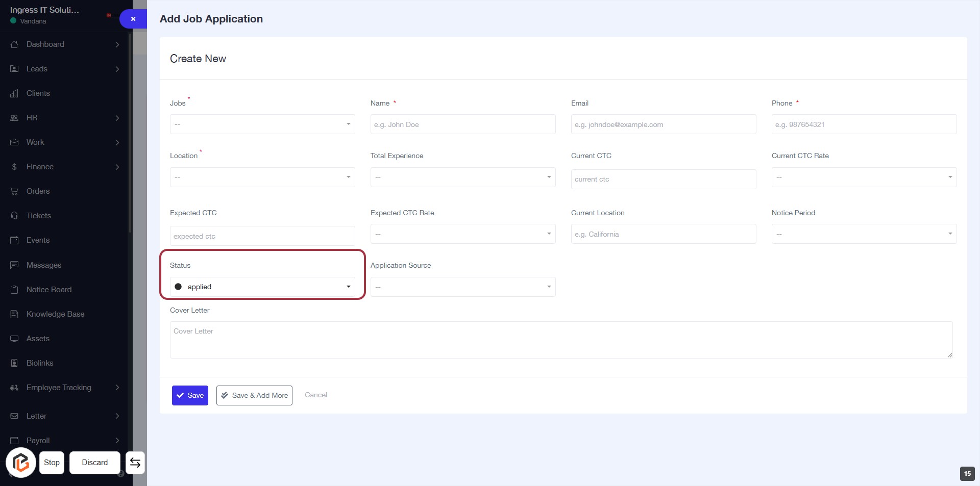Screen dimensions: 980x486
Task: Click the Tickets headset icon
Action: (14, 216)
